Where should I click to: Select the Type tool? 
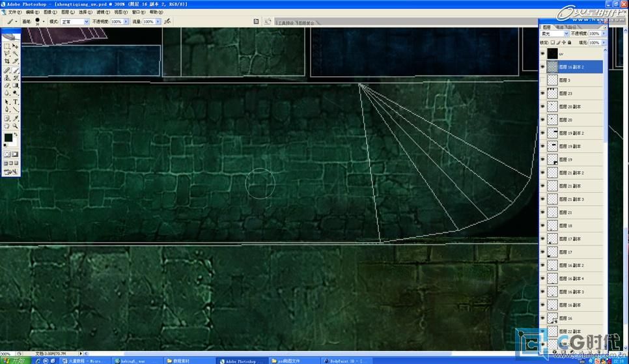(x=15, y=102)
